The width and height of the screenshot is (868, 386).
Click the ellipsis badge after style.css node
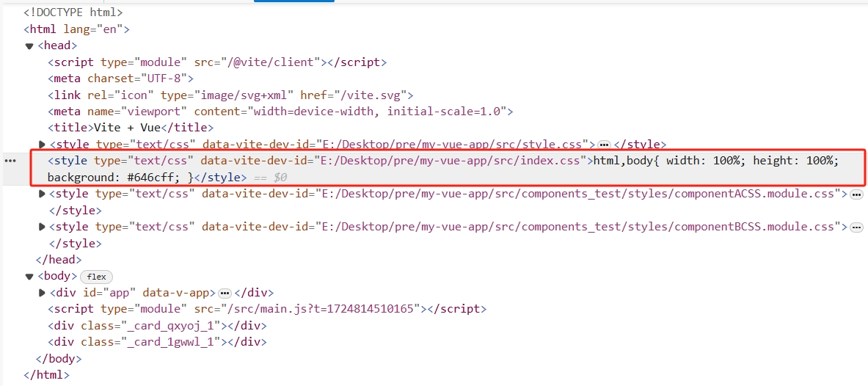pyautogui.click(x=604, y=145)
